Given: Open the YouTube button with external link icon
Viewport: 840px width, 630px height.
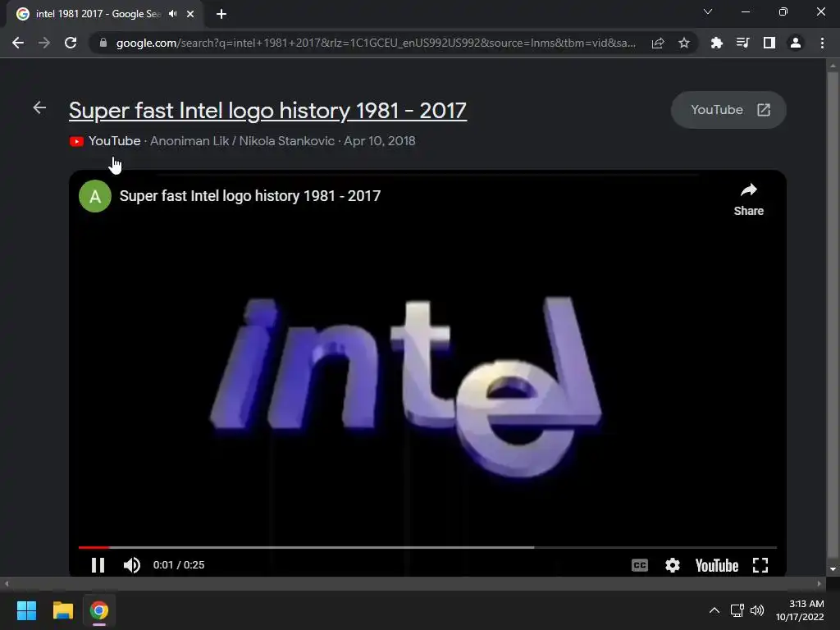Looking at the screenshot, I should click(728, 110).
